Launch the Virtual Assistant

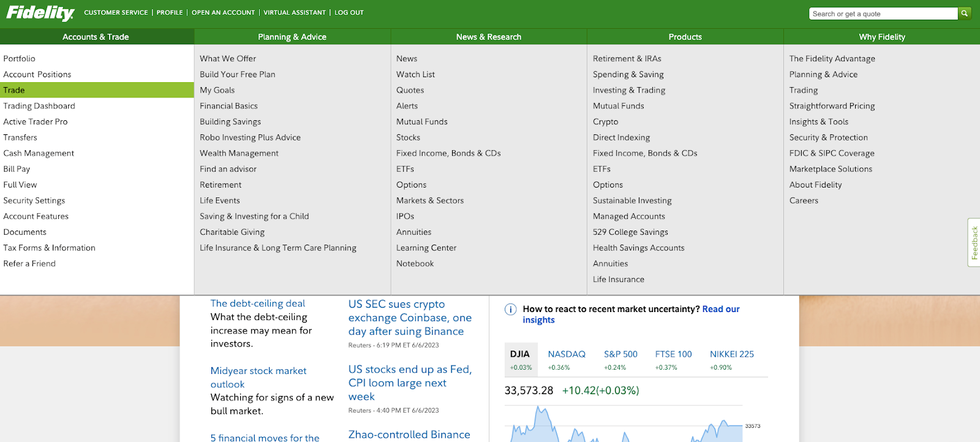point(295,12)
